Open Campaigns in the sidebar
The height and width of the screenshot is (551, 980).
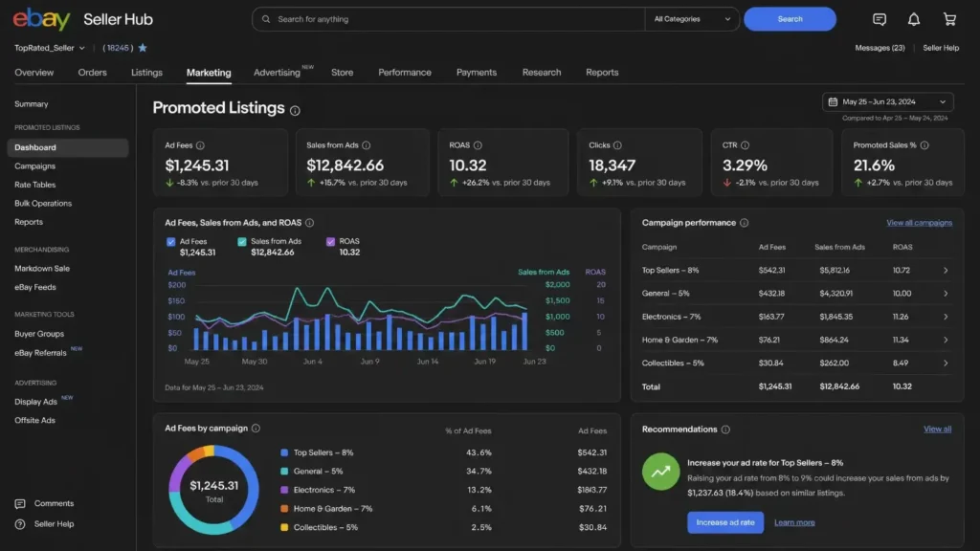(35, 166)
